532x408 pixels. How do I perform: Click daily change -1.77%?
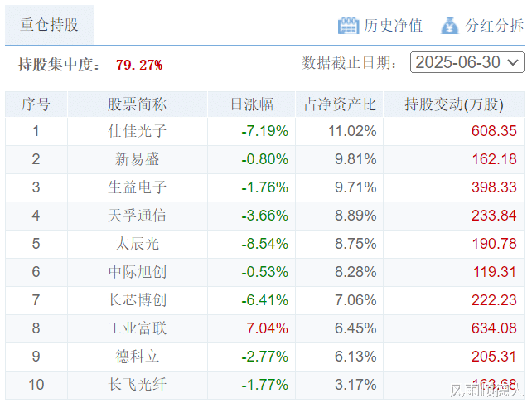point(264,385)
